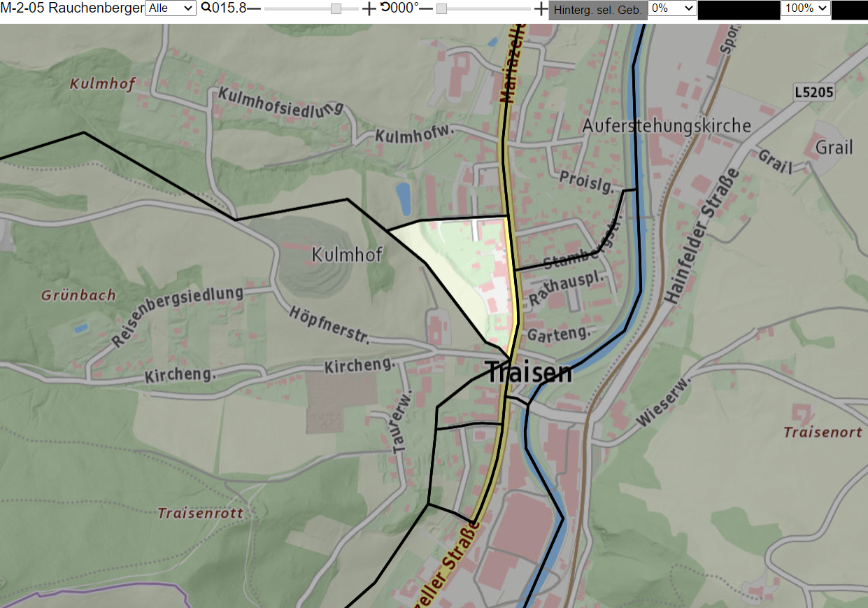Click the magnifier zoom icon
This screenshot has height=608, width=868.
click(x=206, y=8)
